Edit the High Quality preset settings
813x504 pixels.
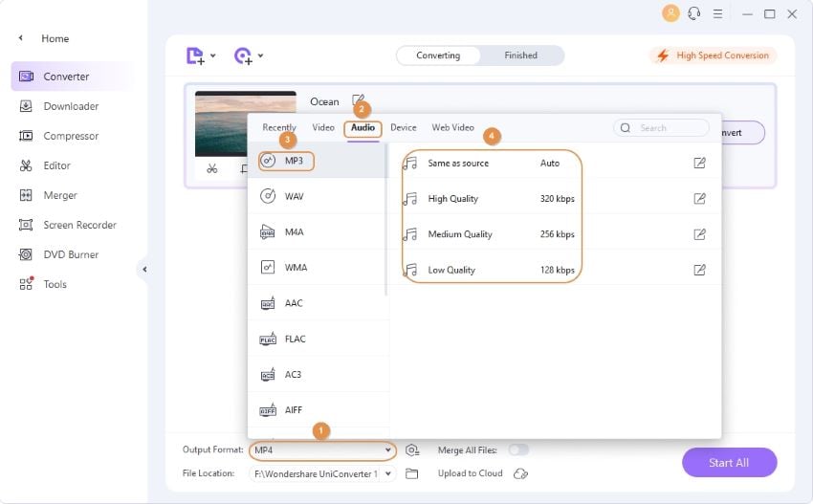pyautogui.click(x=699, y=198)
